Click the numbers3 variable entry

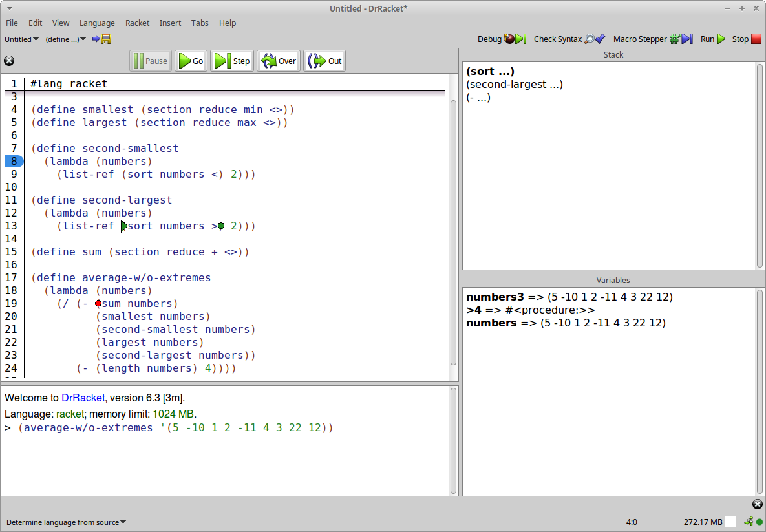pyautogui.click(x=569, y=297)
